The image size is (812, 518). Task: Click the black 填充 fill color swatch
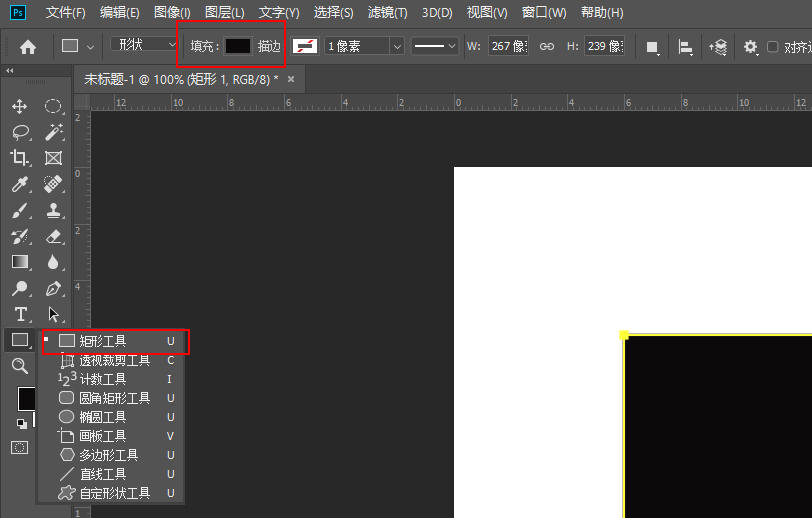click(x=237, y=47)
